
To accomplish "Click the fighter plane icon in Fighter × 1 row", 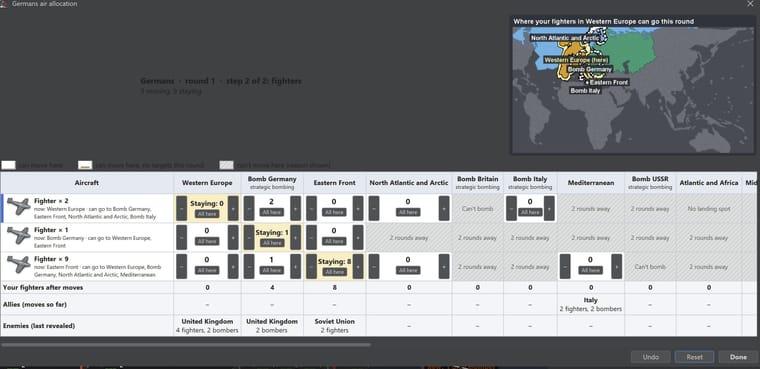I will [19, 236].
